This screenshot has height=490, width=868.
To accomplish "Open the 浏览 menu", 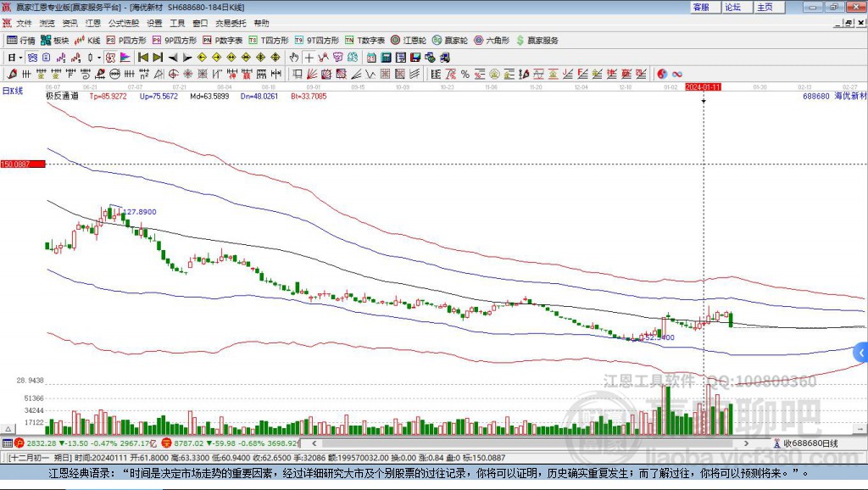I will point(47,23).
